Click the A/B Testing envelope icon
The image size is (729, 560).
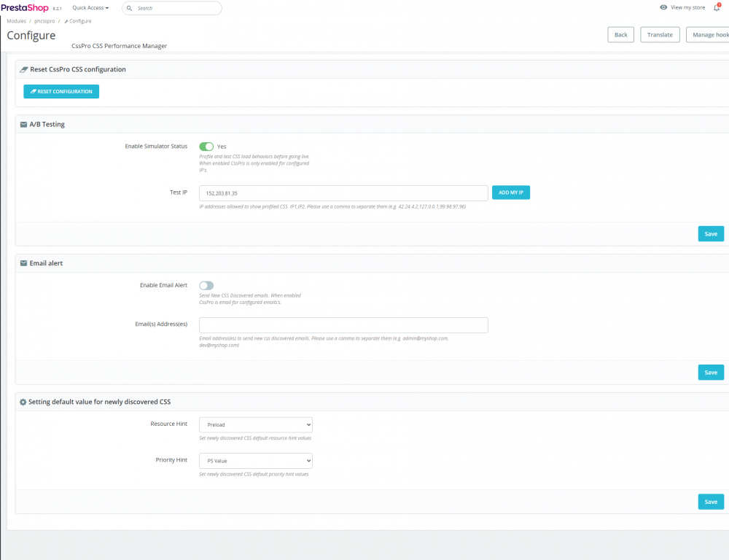(23, 124)
